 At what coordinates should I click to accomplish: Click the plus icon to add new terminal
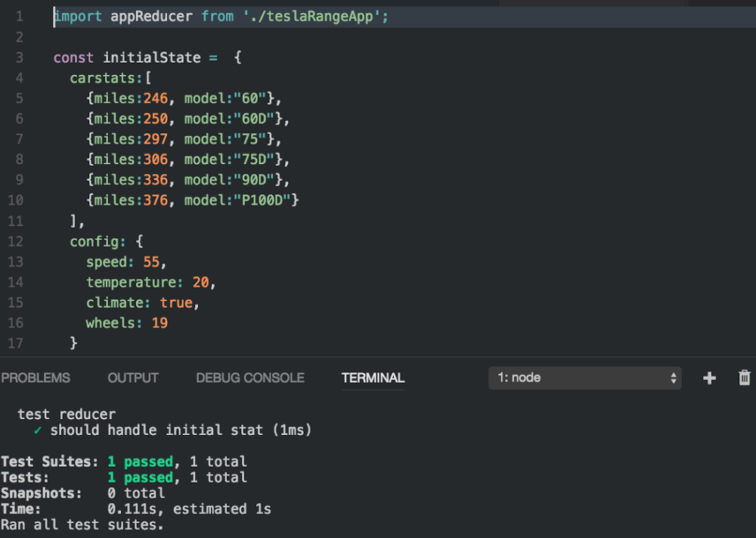click(709, 378)
